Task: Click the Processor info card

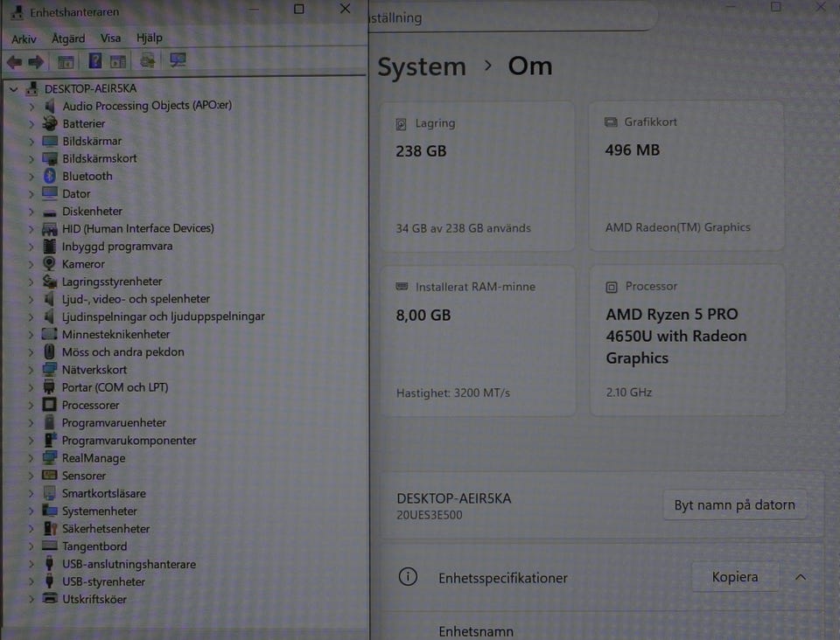Action: click(688, 340)
